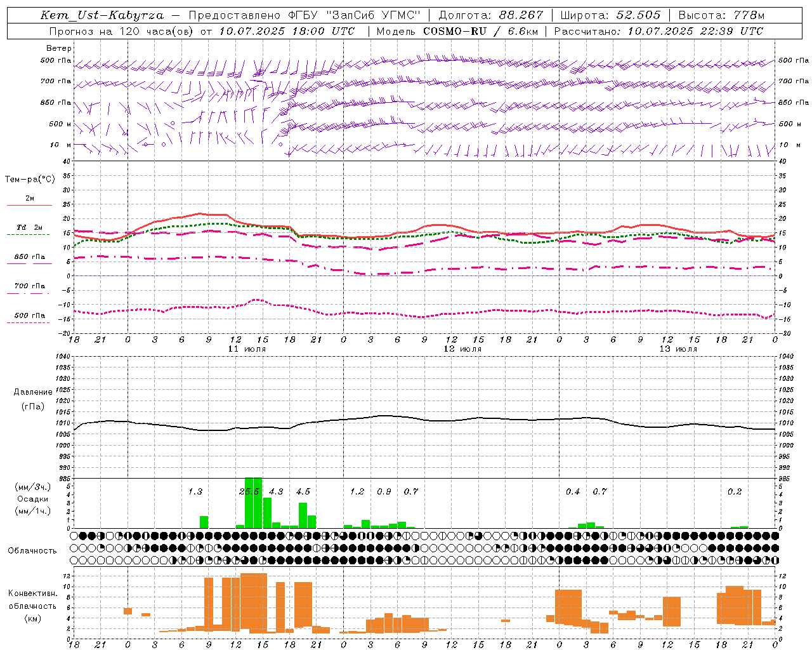Click the computed time 10.07.2025 22:39 UTC
This screenshot has height=650, width=812.
click(695, 31)
